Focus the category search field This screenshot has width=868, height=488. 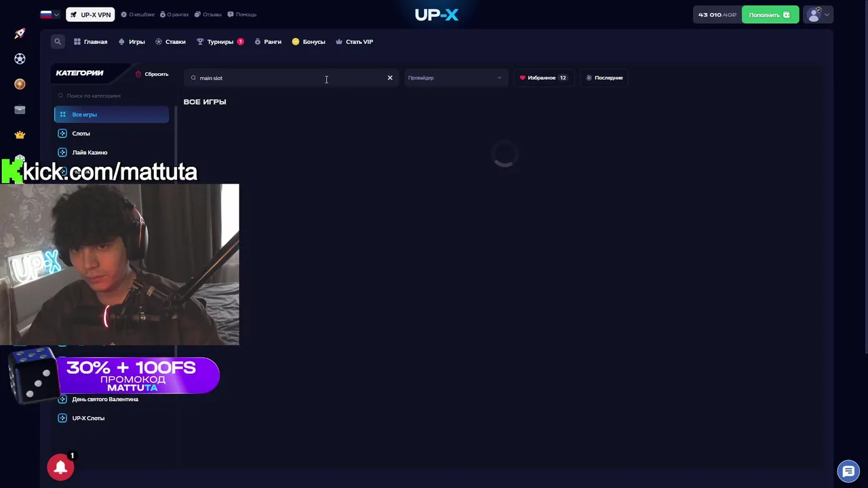112,96
